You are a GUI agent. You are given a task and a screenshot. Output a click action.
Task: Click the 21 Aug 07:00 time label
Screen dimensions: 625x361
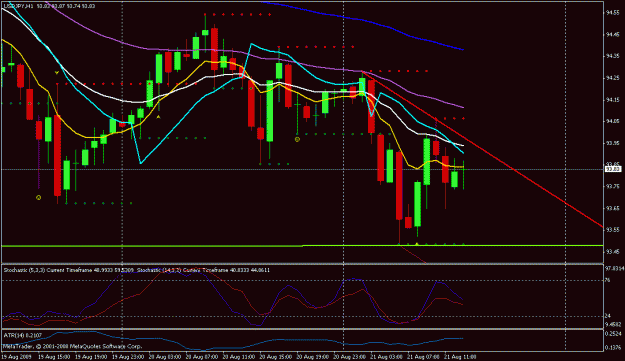click(424, 357)
